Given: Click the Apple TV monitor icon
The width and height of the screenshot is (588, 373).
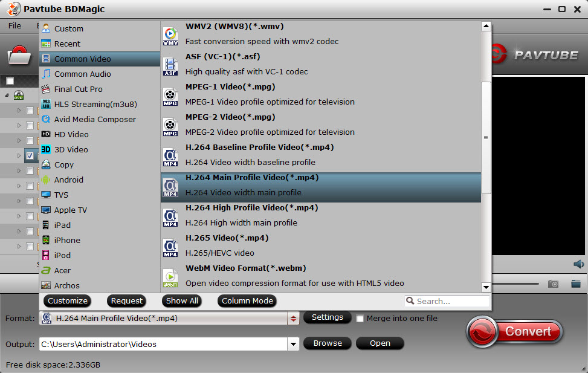Looking at the screenshot, I should [x=46, y=210].
